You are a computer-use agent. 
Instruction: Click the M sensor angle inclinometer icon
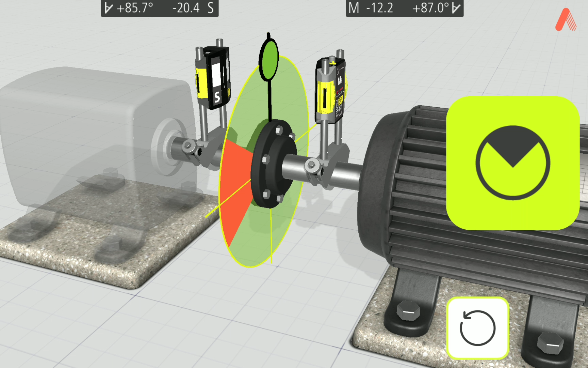pyautogui.click(x=456, y=8)
